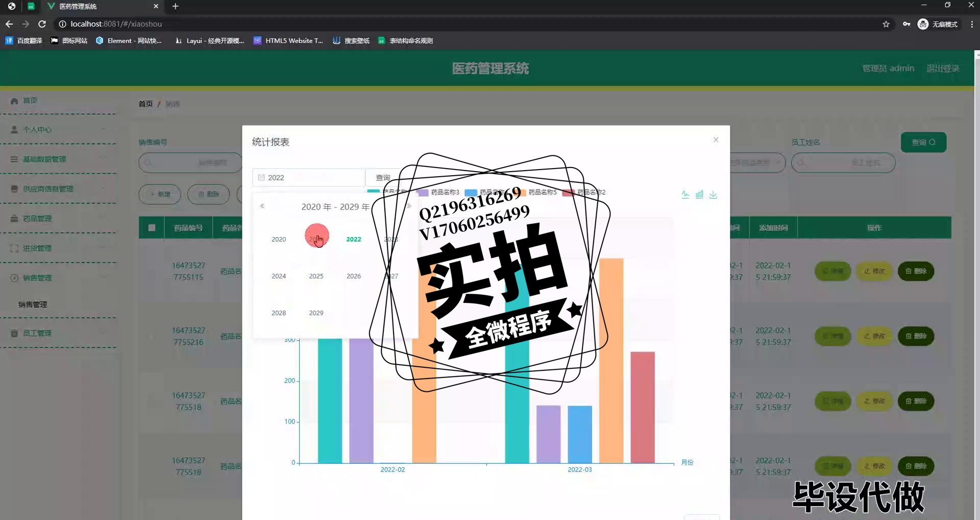Screen dimensions: 980x520
Task: Click 员工姓名 search input
Action: [843, 162]
